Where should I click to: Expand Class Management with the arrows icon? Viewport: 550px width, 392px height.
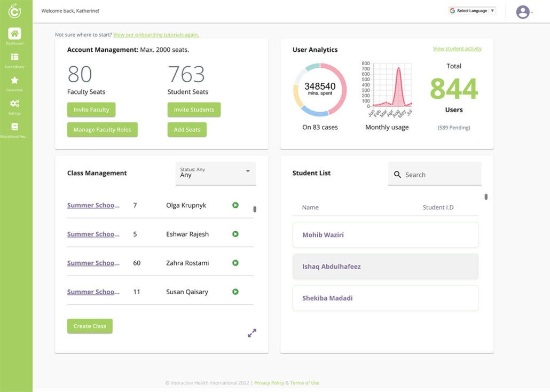coord(252,333)
